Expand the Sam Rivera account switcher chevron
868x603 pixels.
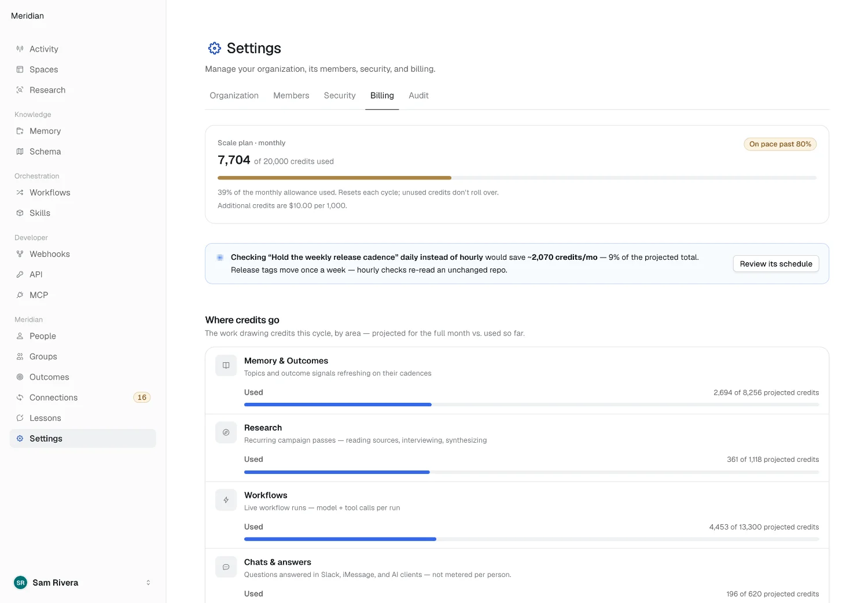pos(148,583)
